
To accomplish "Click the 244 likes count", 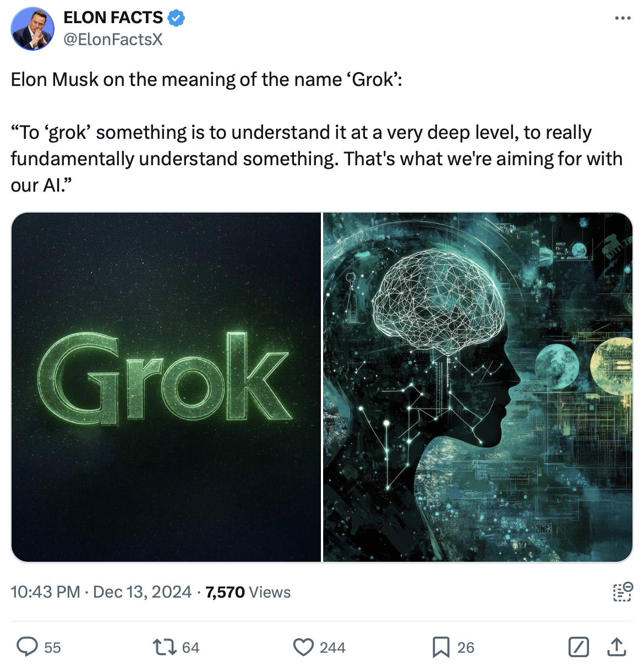I will 332,648.
